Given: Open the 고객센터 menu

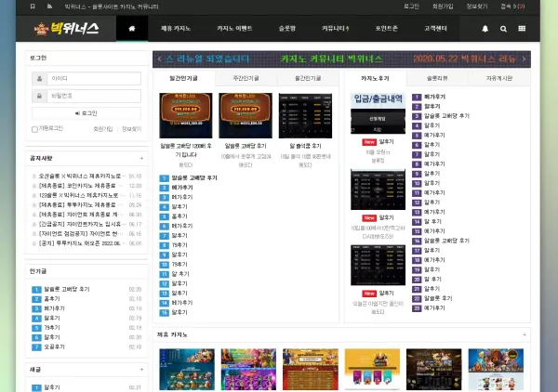Looking at the screenshot, I should coord(435,29).
